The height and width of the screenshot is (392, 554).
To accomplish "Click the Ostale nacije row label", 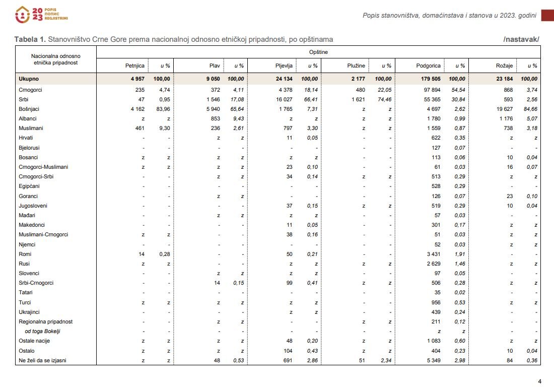I will pos(34,341).
